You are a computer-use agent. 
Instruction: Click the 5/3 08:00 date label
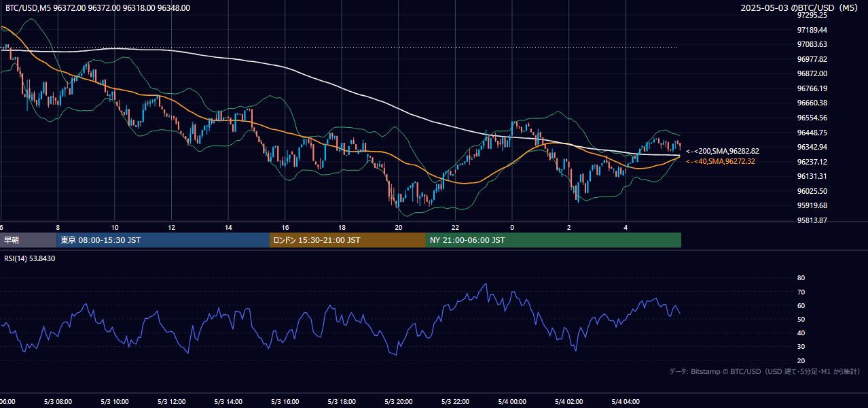click(58, 402)
